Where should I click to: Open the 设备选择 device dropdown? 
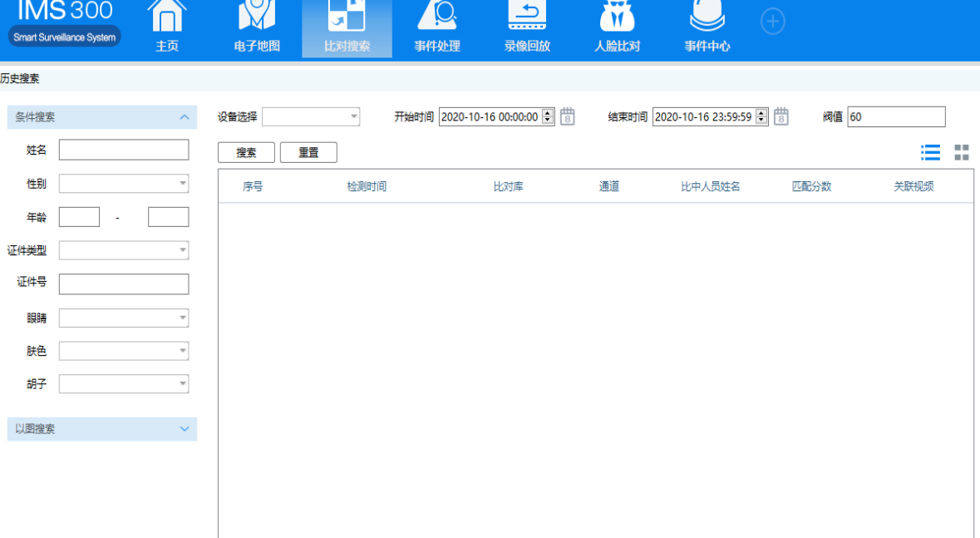[x=353, y=116]
